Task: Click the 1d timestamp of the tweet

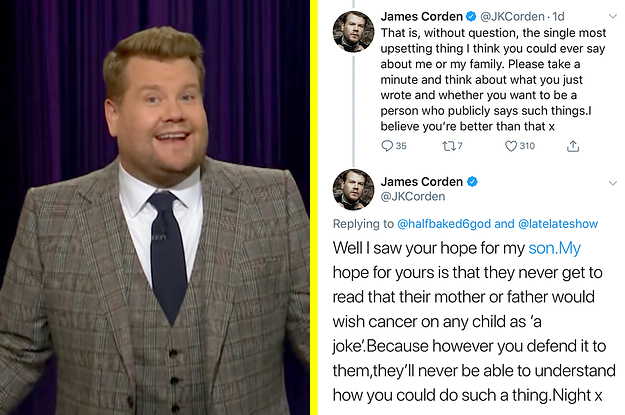Action: tap(558, 16)
